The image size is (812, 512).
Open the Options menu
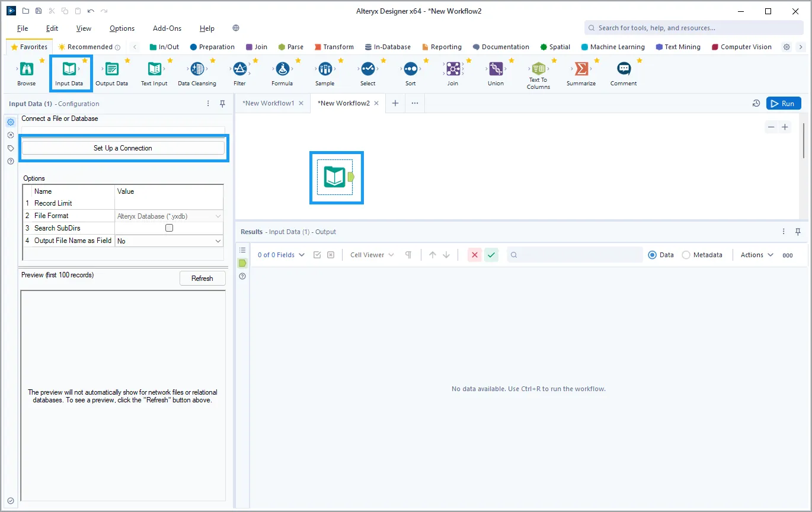pos(122,28)
